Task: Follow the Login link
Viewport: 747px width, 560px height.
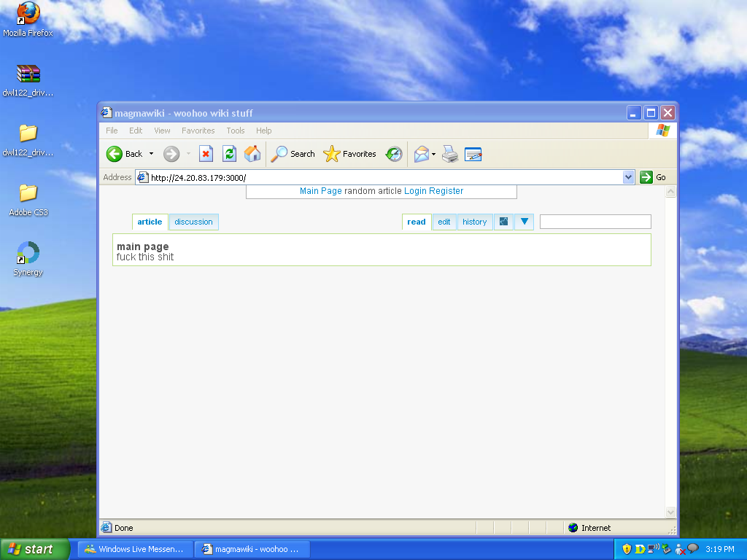Action: (415, 191)
